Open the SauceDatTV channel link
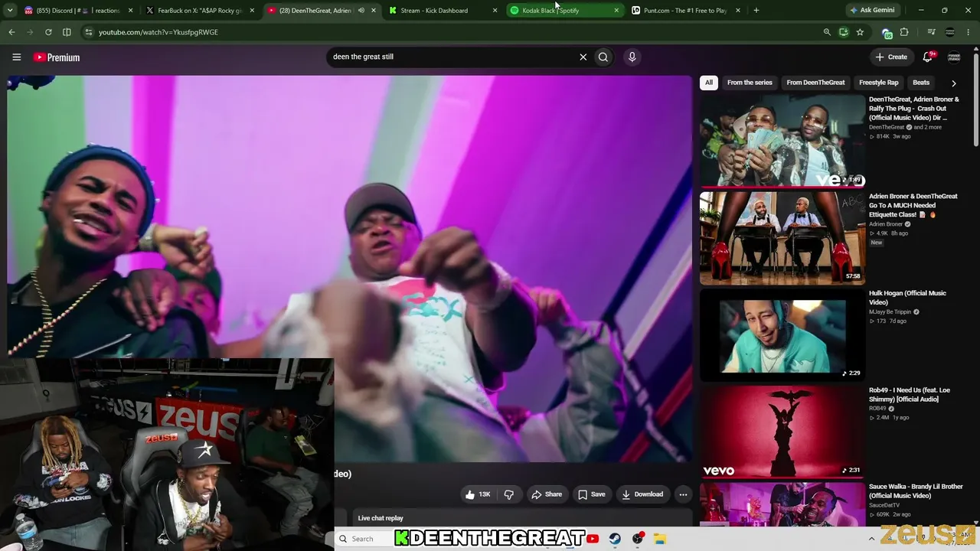This screenshot has height=551, width=980. pyautogui.click(x=884, y=505)
